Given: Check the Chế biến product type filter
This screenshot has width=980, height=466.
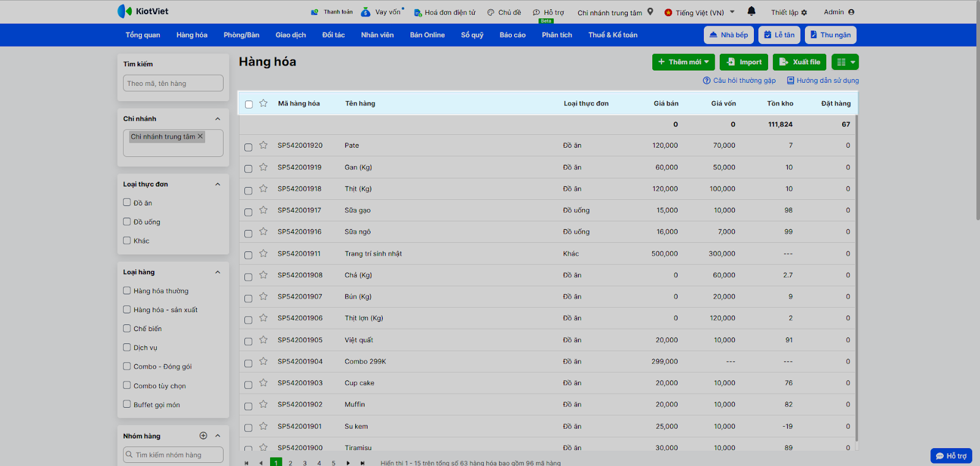Looking at the screenshot, I should click(x=127, y=328).
